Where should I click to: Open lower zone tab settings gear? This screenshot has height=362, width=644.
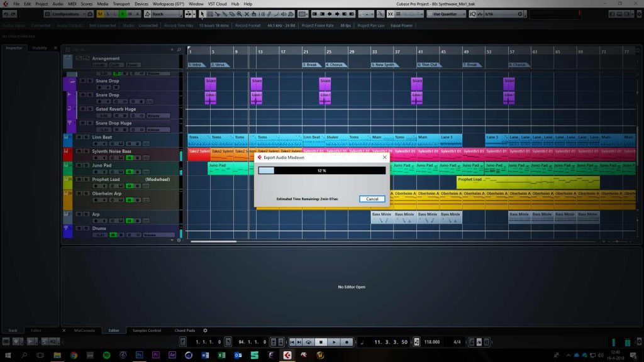click(x=205, y=331)
